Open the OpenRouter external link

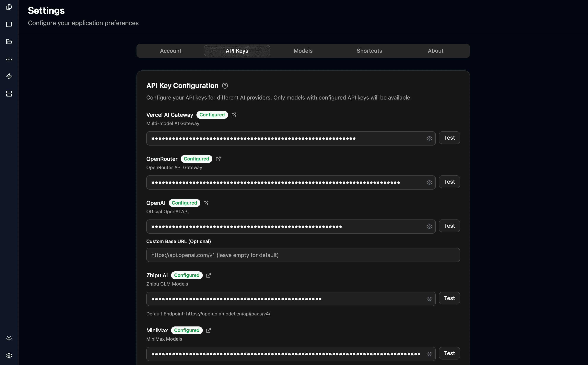point(218,159)
